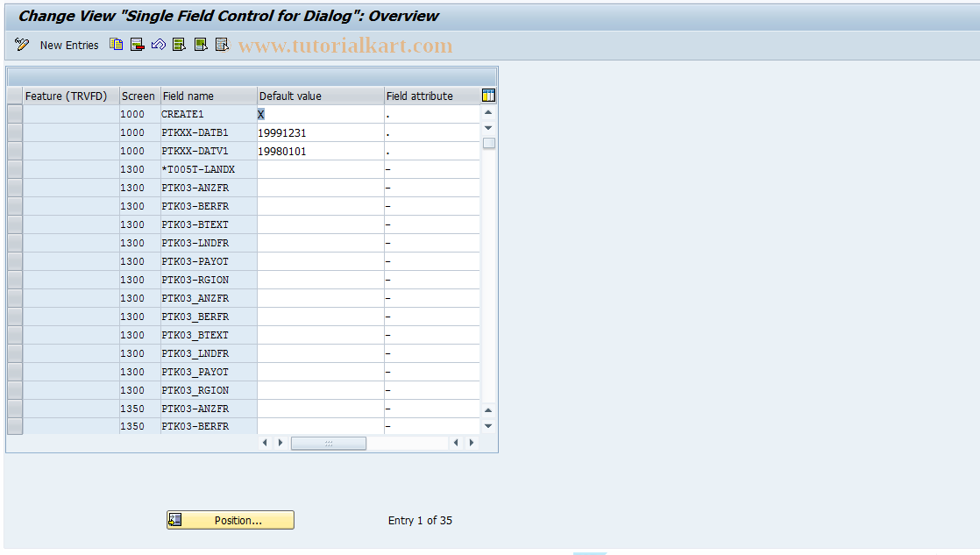Viewport: 980px width, 555px height.
Task: Click the field name PTK03-RGION
Action: [195, 280]
